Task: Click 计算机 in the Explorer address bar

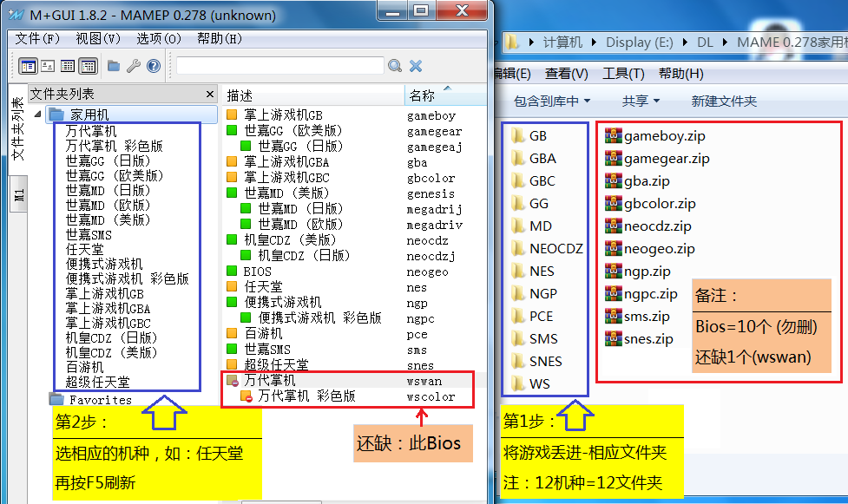Action: pyautogui.click(x=562, y=43)
